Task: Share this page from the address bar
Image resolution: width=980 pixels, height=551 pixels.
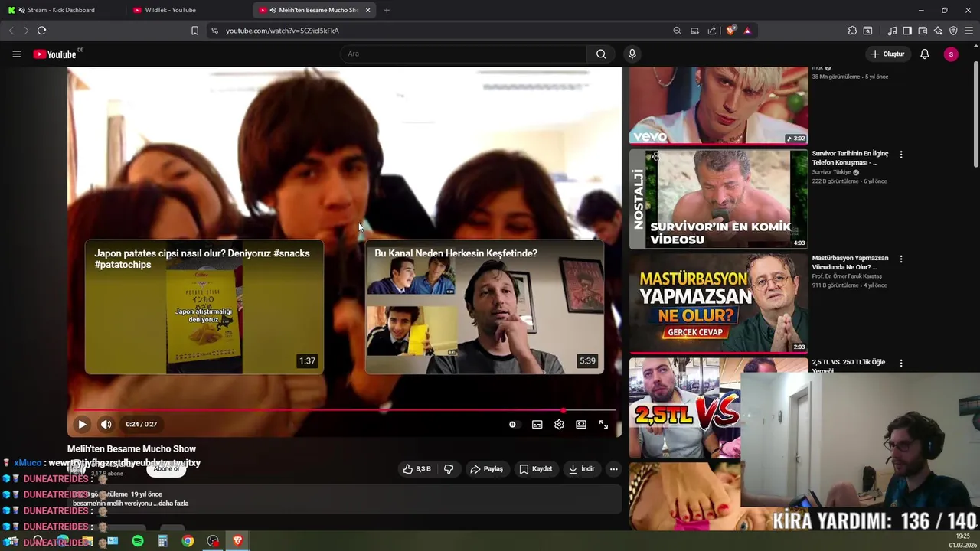Action: click(712, 31)
